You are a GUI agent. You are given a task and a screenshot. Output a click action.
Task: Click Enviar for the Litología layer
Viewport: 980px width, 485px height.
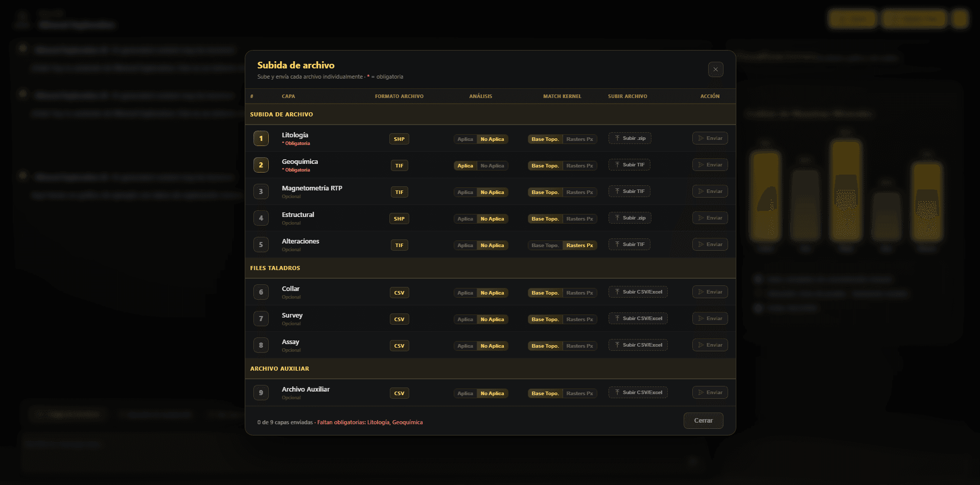(710, 138)
